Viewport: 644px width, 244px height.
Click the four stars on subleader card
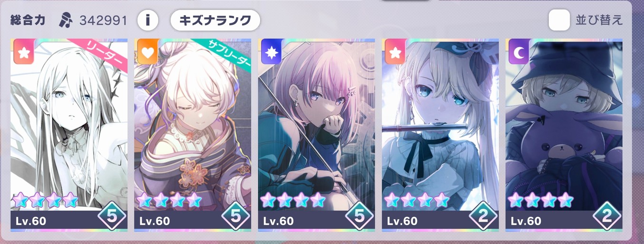click(168, 200)
